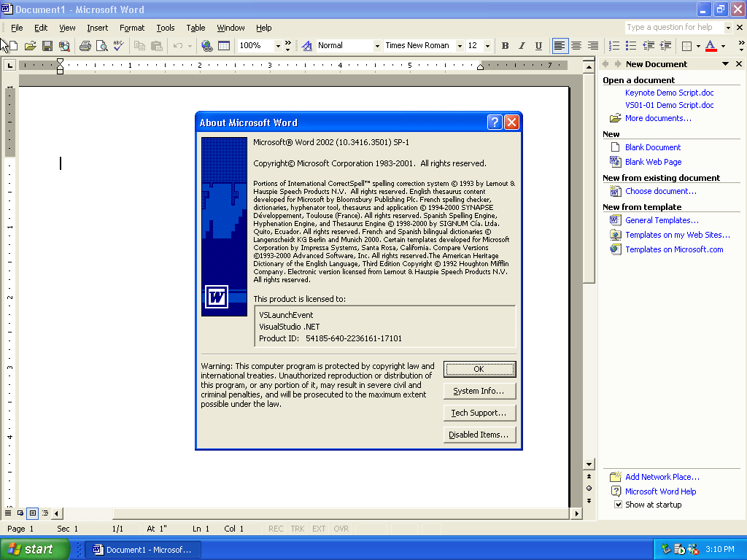Open the Tools menu
The height and width of the screenshot is (560, 747).
(x=166, y=28)
